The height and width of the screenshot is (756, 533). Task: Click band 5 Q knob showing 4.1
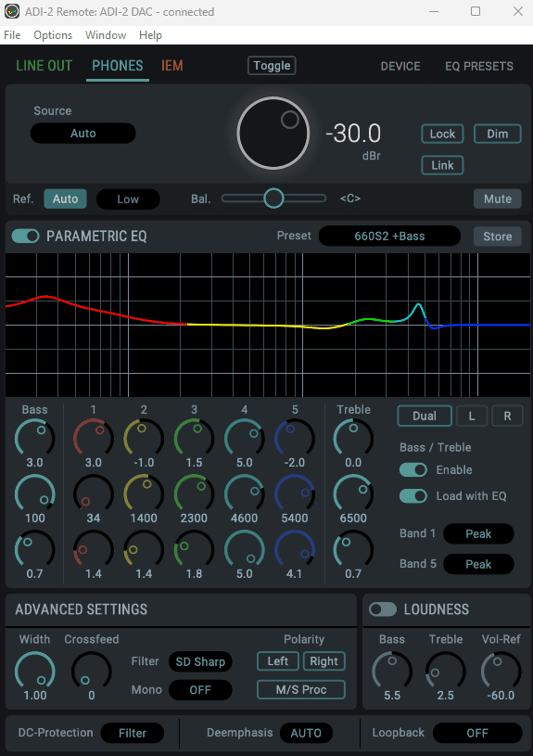point(295,550)
